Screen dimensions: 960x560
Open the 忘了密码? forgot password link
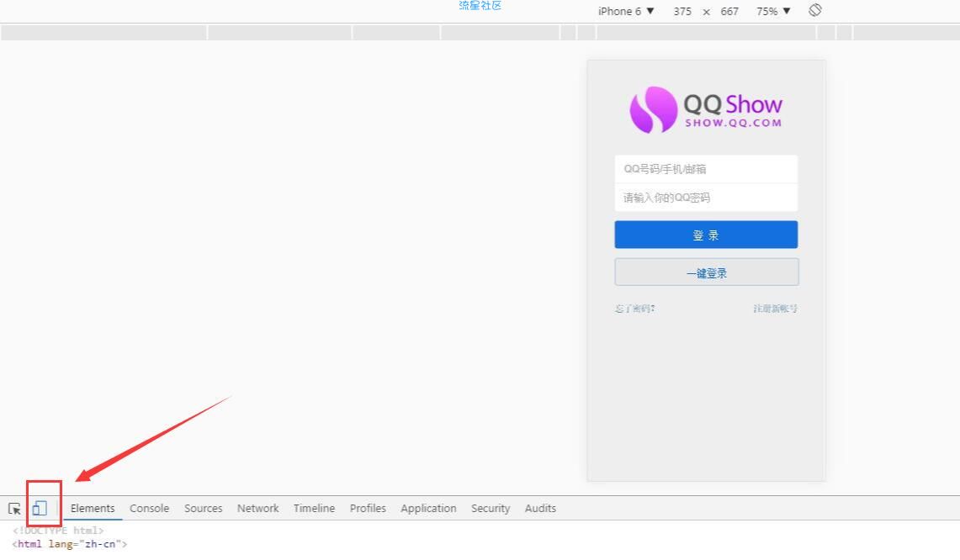tap(635, 309)
